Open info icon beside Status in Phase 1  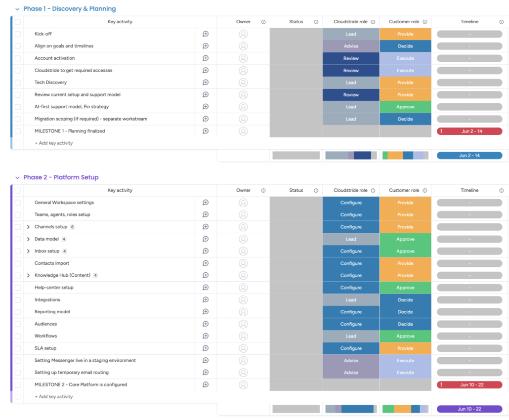click(316, 22)
